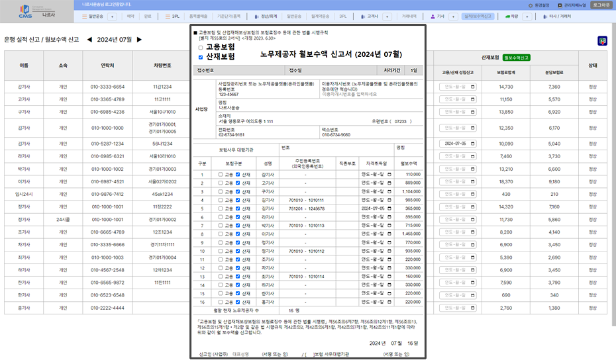Image resolution: width=616 pixels, height=364 pixels.
Task: Click plus button next to 차량
Action: [527, 17]
